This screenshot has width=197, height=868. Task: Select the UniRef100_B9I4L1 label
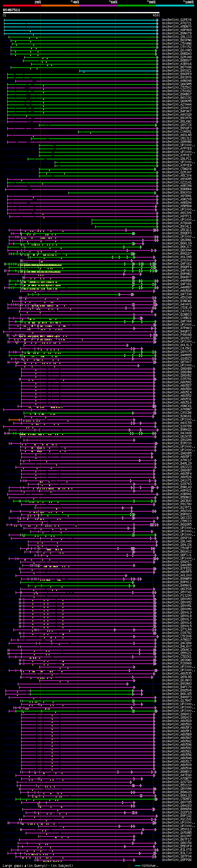click(x=177, y=226)
